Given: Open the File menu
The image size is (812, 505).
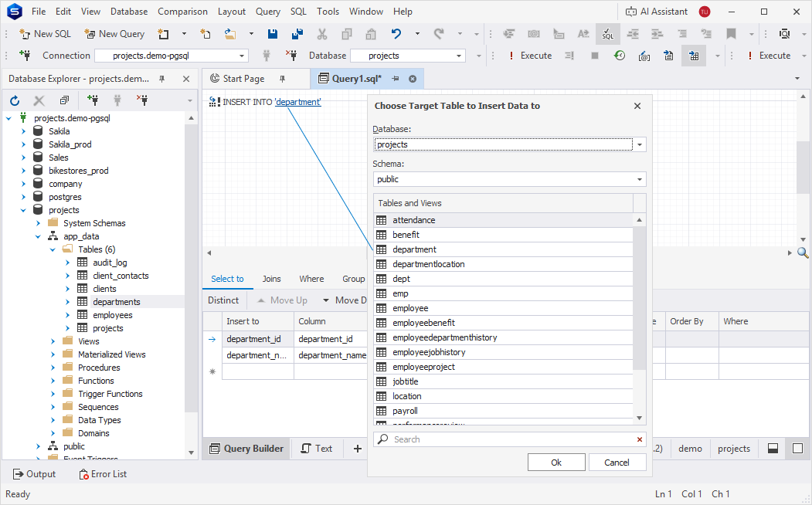Looking at the screenshot, I should click(39, 12).
